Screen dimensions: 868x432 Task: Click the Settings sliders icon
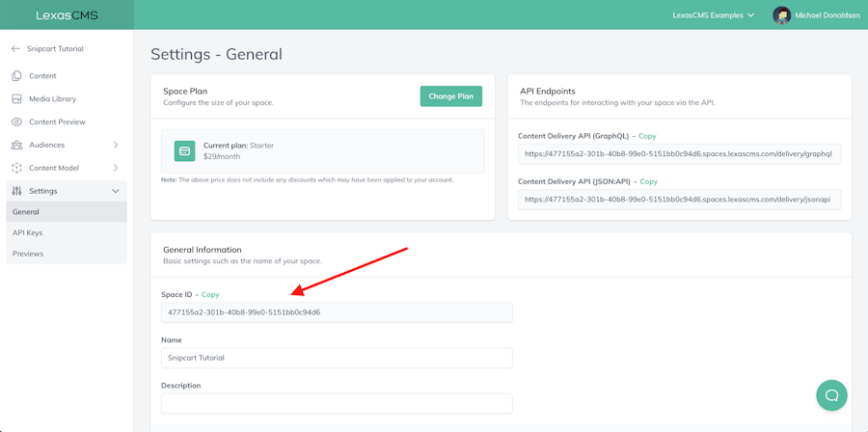pos(16,191)
